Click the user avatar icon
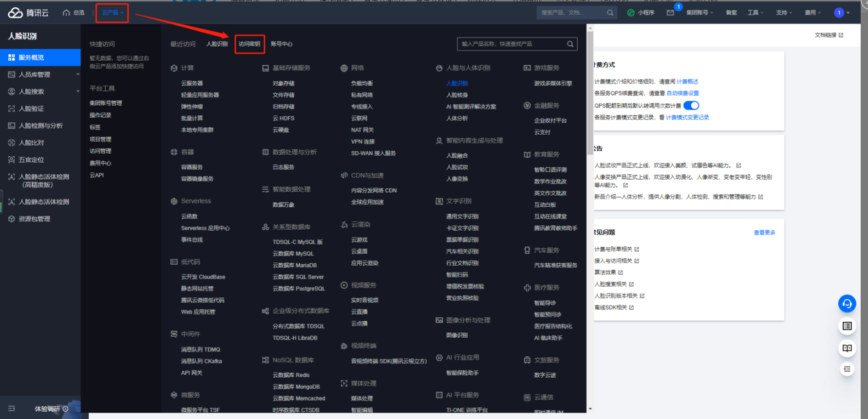This screenshot has width=868, height=419. [x=839, y=13]
